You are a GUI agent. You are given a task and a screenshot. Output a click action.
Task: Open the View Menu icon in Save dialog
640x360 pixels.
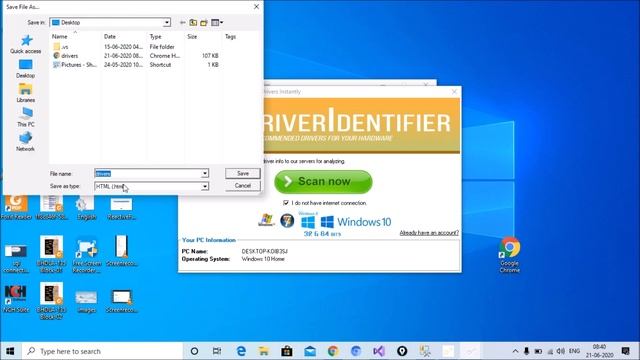pyautogui.click(x=217, y=22)
